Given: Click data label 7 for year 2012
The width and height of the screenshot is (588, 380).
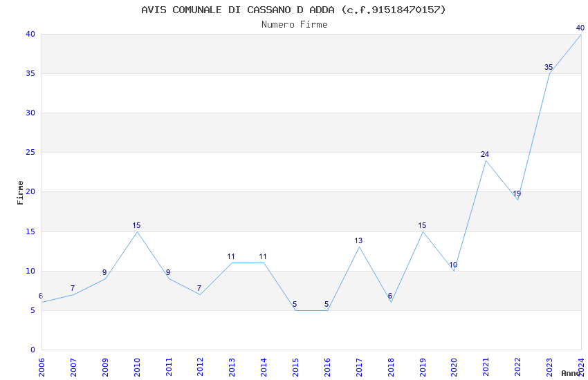Looking at the screenshot, I should 199,288.
